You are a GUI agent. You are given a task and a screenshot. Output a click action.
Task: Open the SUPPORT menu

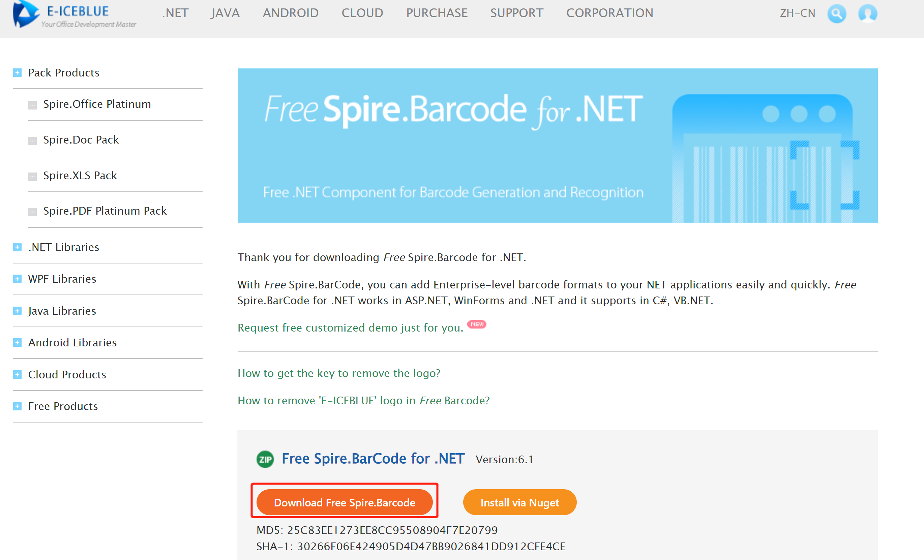coord(516,13)
